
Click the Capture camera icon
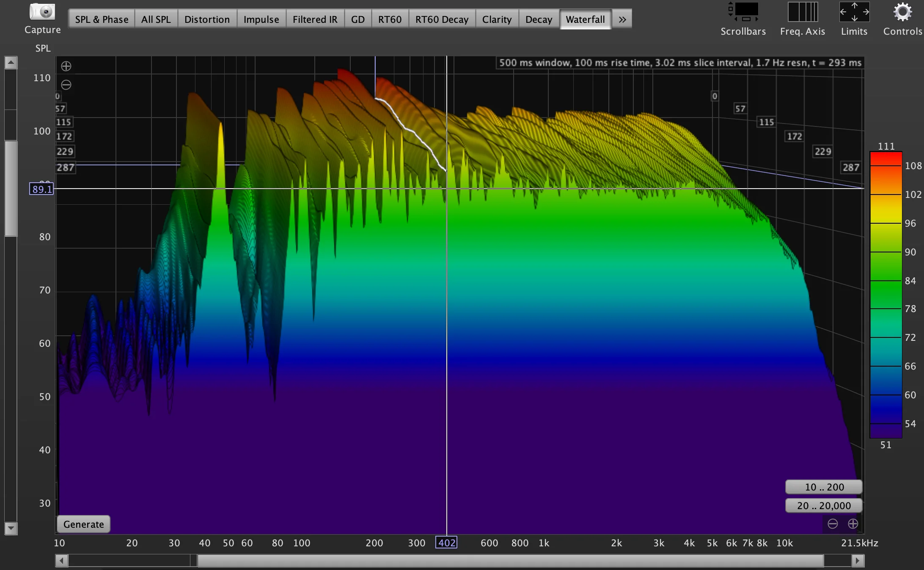42,11
